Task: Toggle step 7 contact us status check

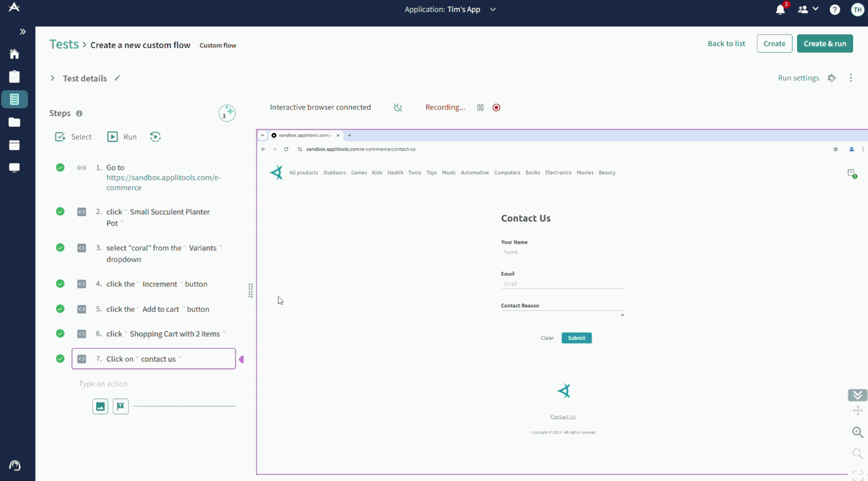Action: point(60,359)
